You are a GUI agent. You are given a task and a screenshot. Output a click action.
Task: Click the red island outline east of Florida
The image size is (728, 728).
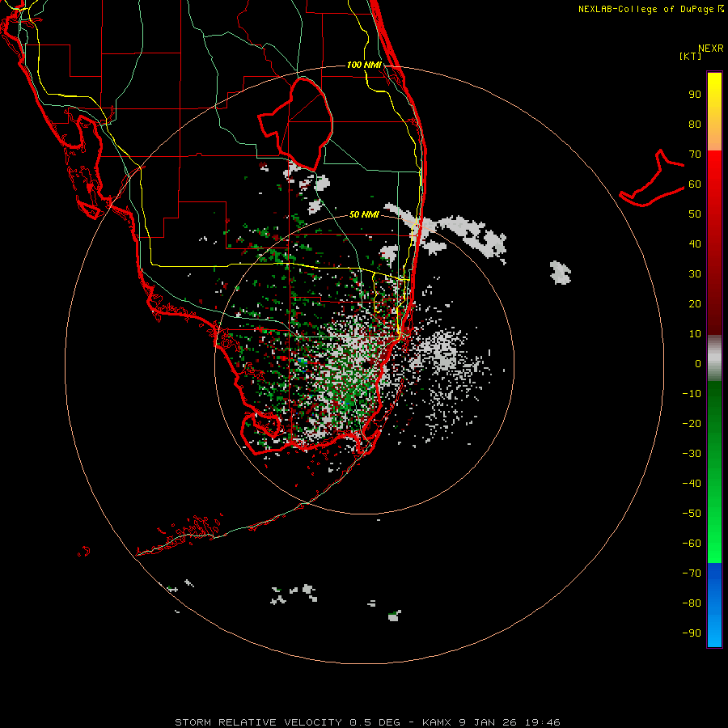point(652,179)
